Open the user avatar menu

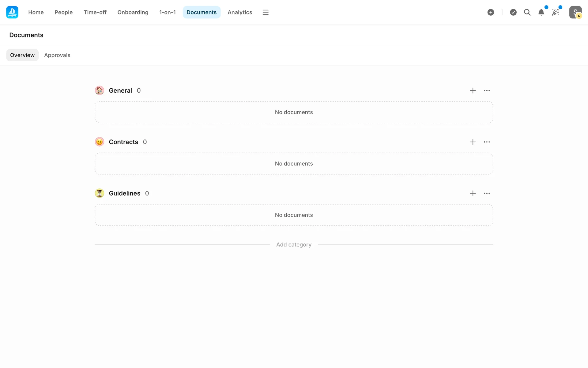(575, 12)
